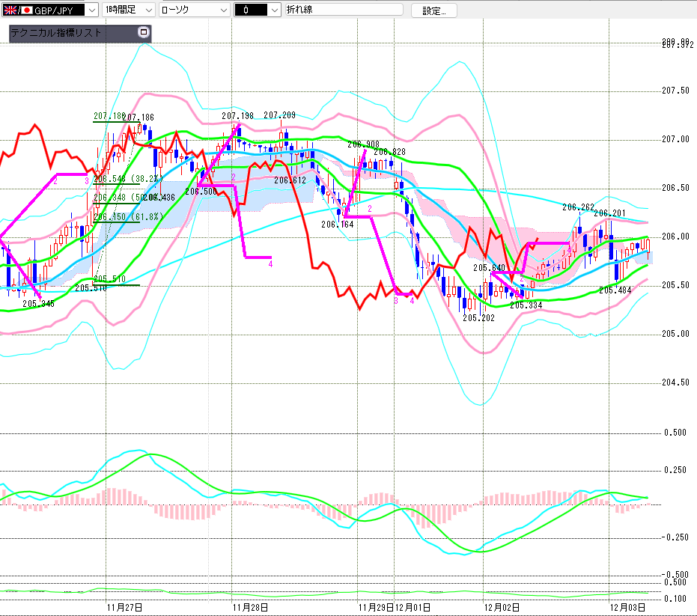The width and height of the screenshot is (697, 616).
Task: Open the 1時間足 timeframe dropdown
Action: click(128, 10)
